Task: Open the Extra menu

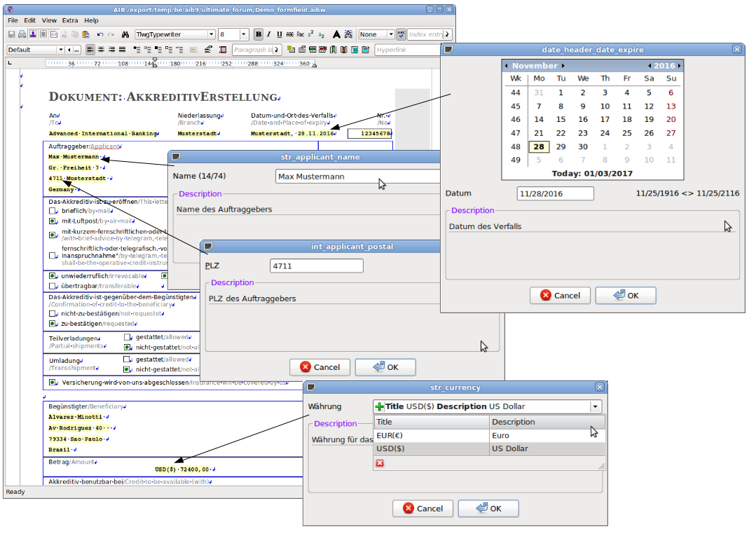Action: coord(70,20)
